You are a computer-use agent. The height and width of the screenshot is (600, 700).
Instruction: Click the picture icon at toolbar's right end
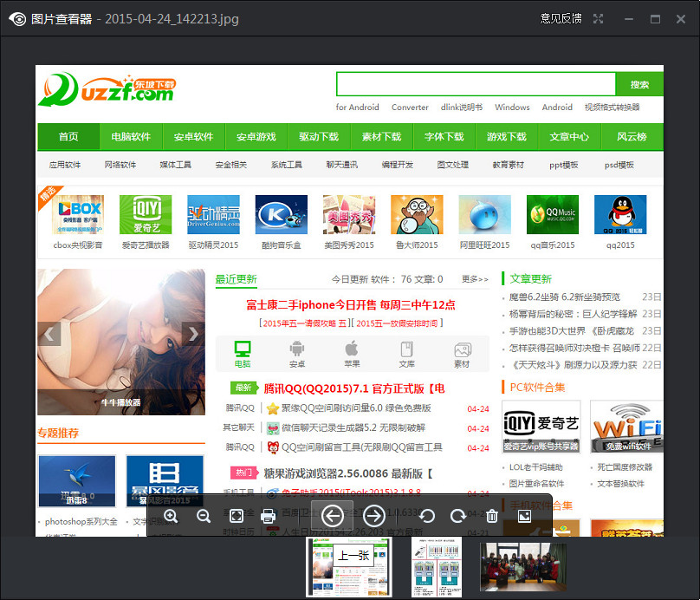(x=524, y=516)
